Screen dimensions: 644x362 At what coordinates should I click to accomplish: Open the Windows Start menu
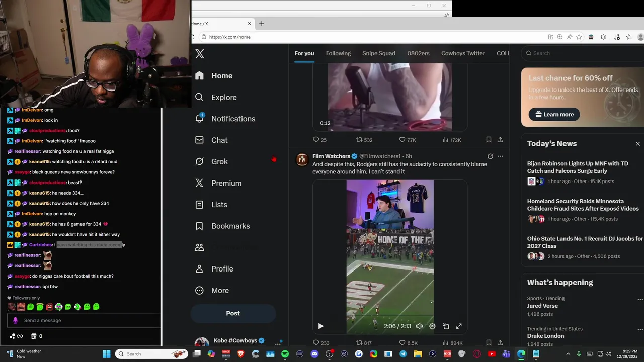tap(107, 354)
